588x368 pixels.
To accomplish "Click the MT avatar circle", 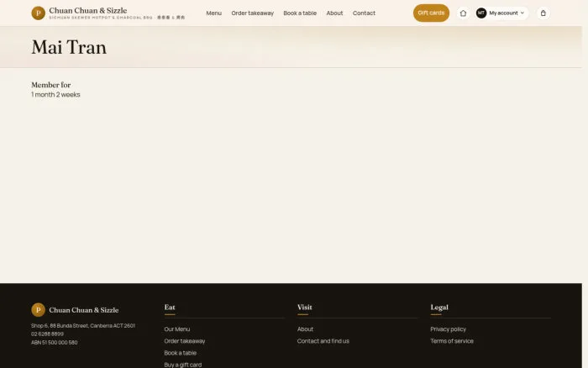I will tap(481, 13).
